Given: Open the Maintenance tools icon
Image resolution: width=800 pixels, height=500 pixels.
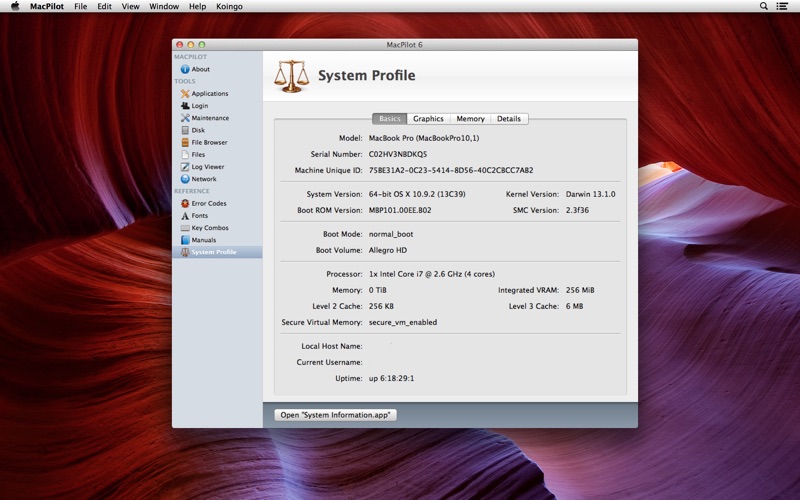Looking at the screenshot, I should [x=185, y=118].
